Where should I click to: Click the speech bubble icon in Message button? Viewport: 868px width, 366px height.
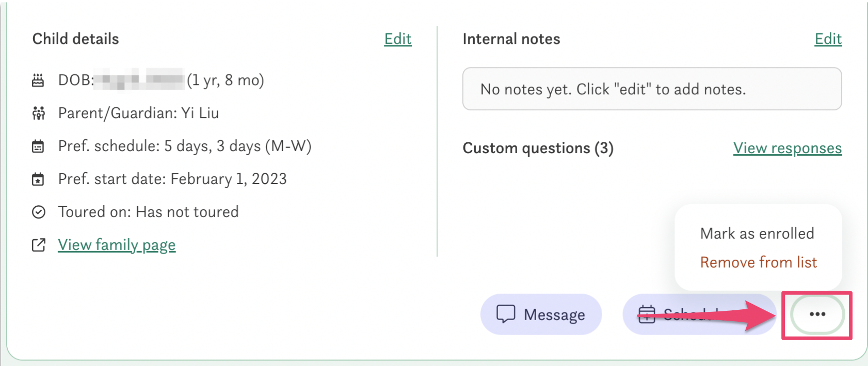(506, 314)
